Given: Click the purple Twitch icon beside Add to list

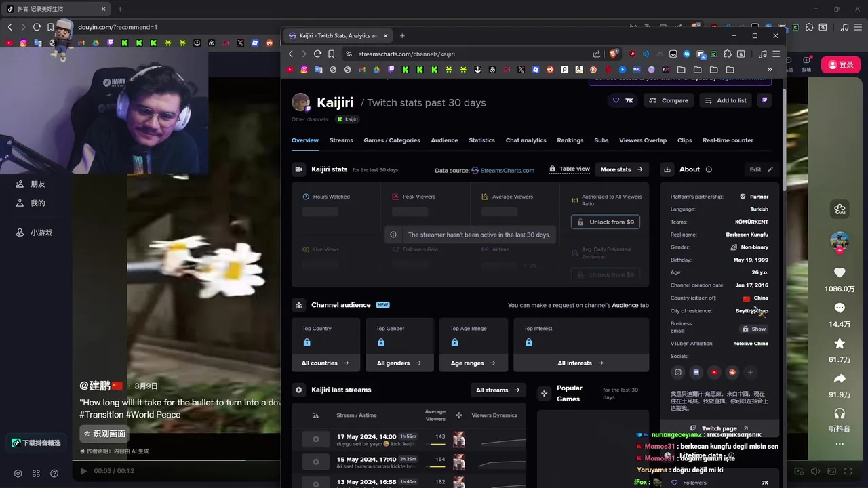Looking at the screenshot, I should [x=764, y=100].
